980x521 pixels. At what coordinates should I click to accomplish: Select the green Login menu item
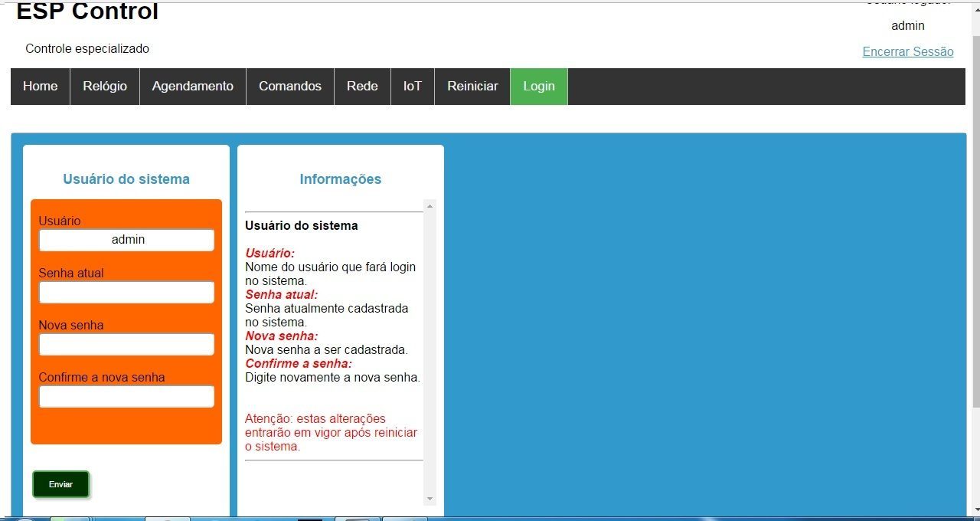click(x=539, y=87)
